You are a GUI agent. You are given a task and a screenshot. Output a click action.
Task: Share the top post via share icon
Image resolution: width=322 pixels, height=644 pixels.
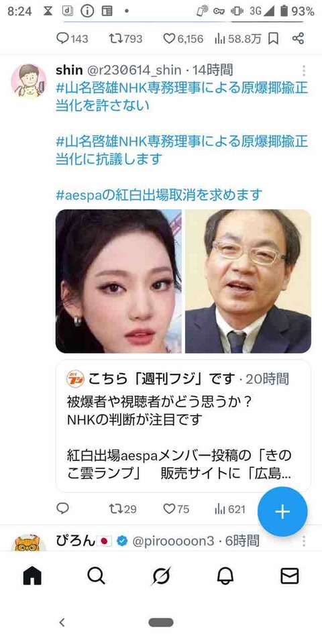(x=298, y=39)
